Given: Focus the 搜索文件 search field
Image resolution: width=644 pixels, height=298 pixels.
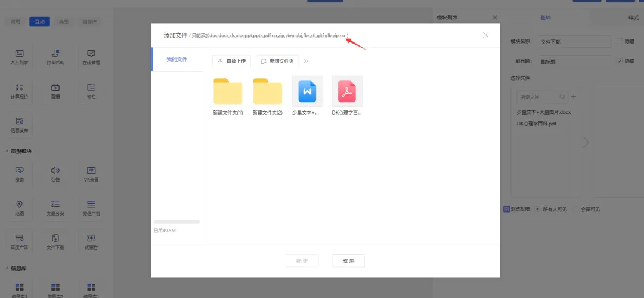Looking at the screenshot, I should pyautogui.click(x=542, y=97).
